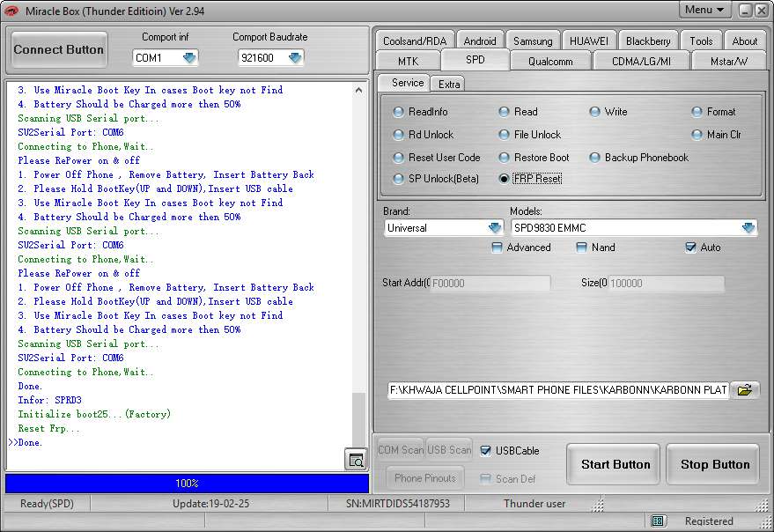The width and height of the screenshot is (774, 532).
Task: Click the Ready(SPD) status text
Action: pyautogui.click(x=47, y=503)
